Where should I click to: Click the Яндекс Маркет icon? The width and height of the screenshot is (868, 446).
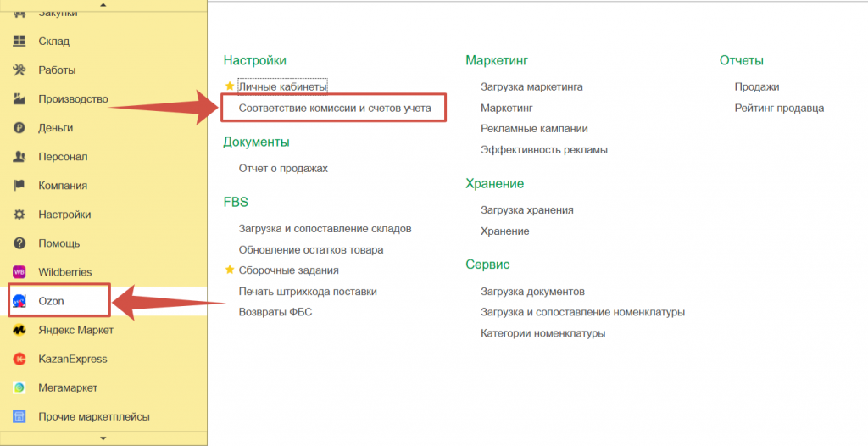tap(19, 330)
